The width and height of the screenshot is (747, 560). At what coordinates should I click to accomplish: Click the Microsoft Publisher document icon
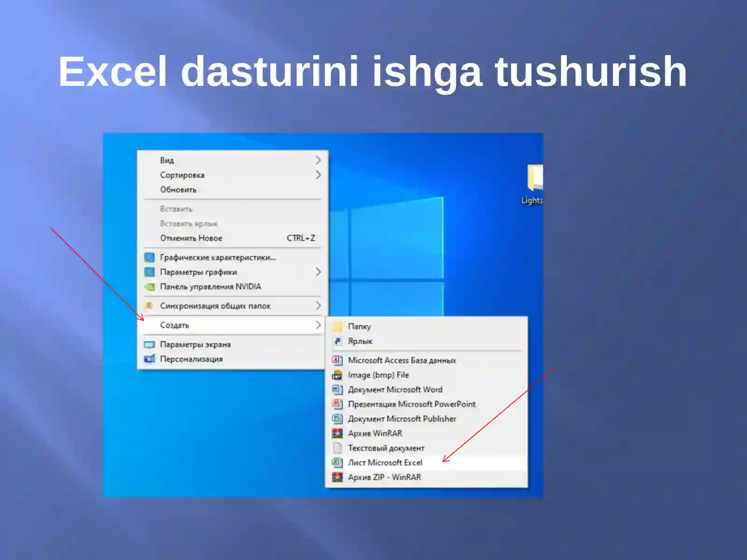[x=337, y=419]
